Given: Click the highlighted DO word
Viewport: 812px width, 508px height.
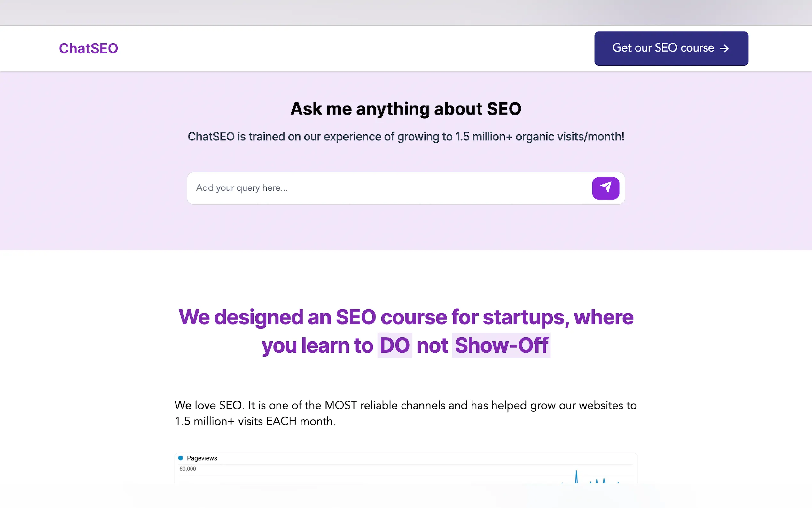Looking at the screenshot, I should pyautogui.click(x=394, y=345).
